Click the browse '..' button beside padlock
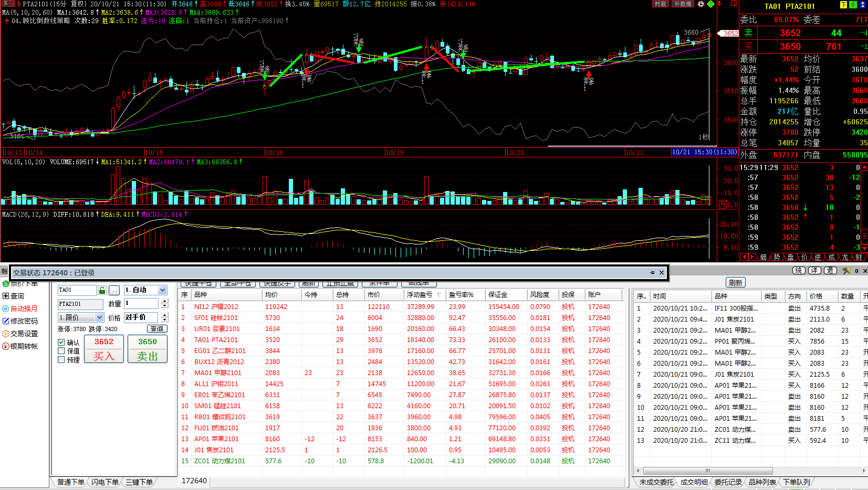Image resolution: width=868 pixels, height=490 pixels. pyautogui.click(x=114, y=290)
